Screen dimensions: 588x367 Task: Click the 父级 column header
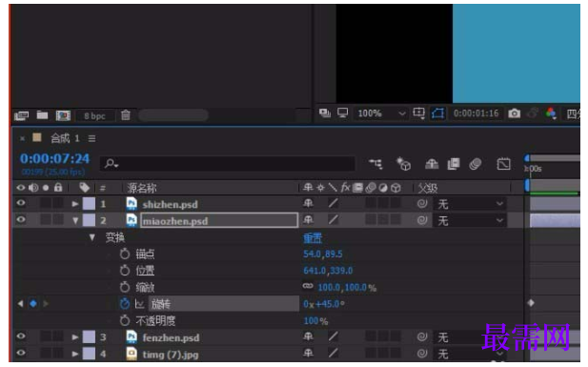428,188
